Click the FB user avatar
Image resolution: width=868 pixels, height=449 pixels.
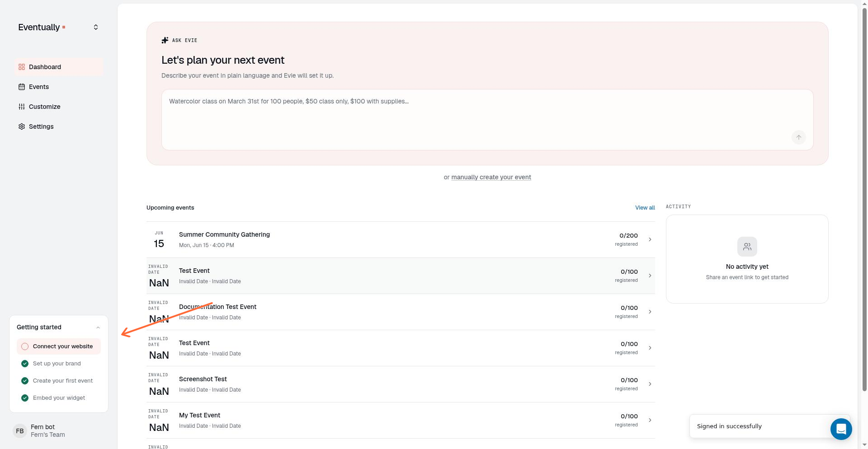click(20, 431)
